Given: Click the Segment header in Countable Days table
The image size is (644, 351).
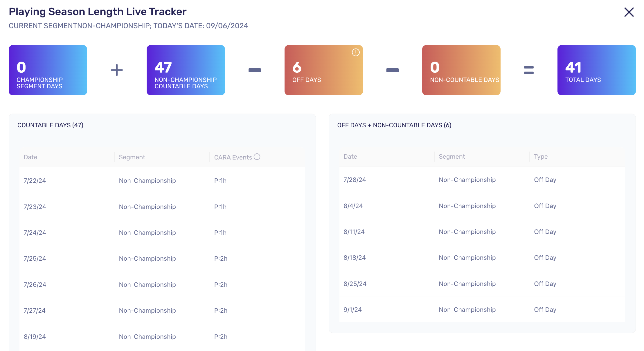Looking at the screenshot, I should (132, 157).
